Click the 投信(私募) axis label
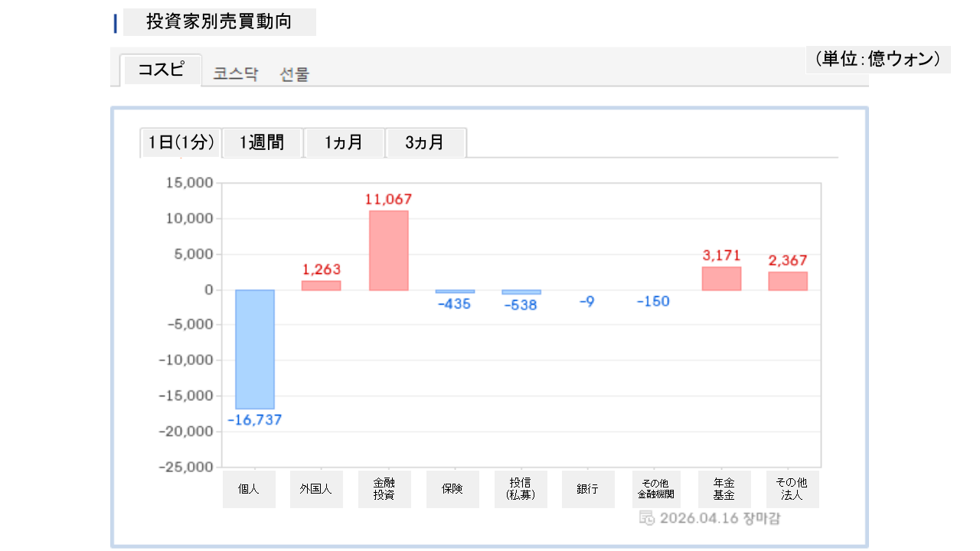Image resolution: width=980 pixels, height=551 pixels. point(521,489)
